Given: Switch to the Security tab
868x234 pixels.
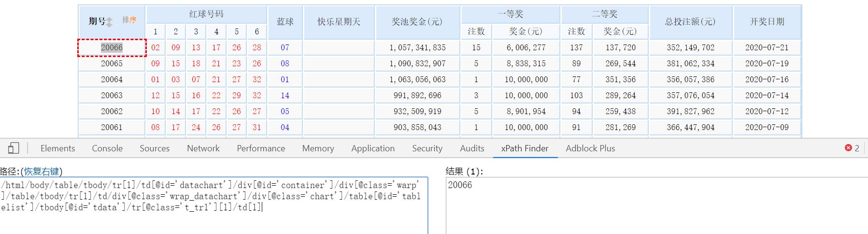Looking at the screenshot, I should click(x=427, y=148).
